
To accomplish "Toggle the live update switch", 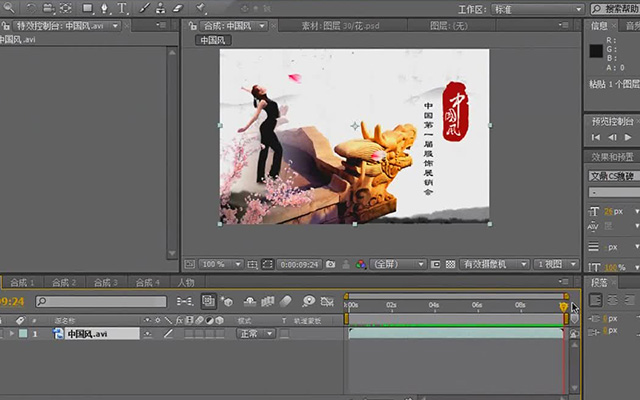I will [x=209, y=301].
